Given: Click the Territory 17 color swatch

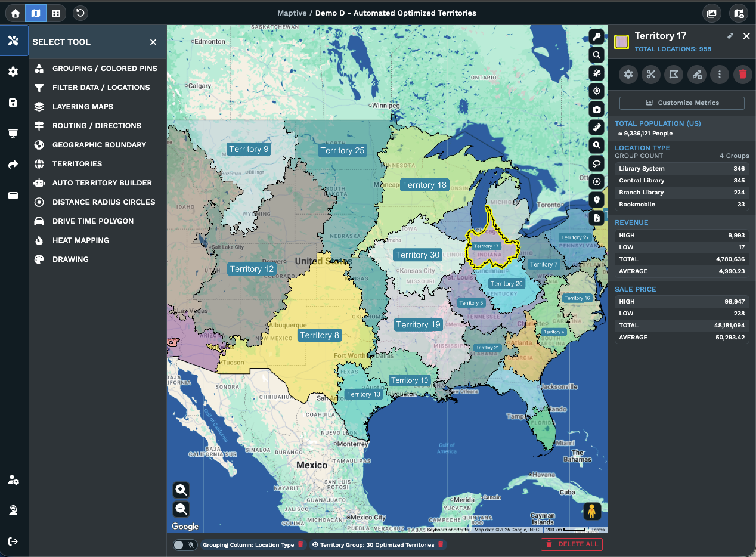Looking at the screenshot, I should [x=622, y=42].
